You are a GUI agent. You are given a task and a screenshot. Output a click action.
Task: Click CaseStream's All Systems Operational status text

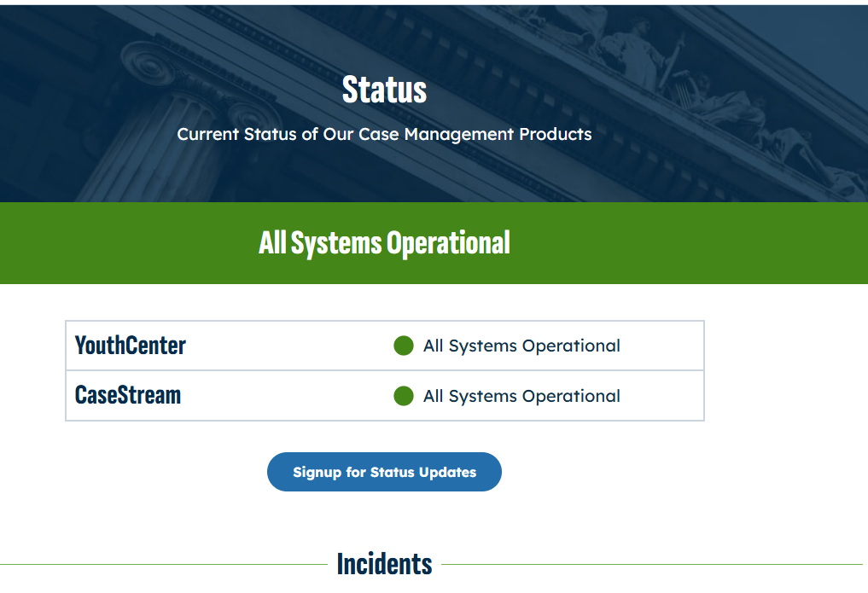[x=521, y=396]
